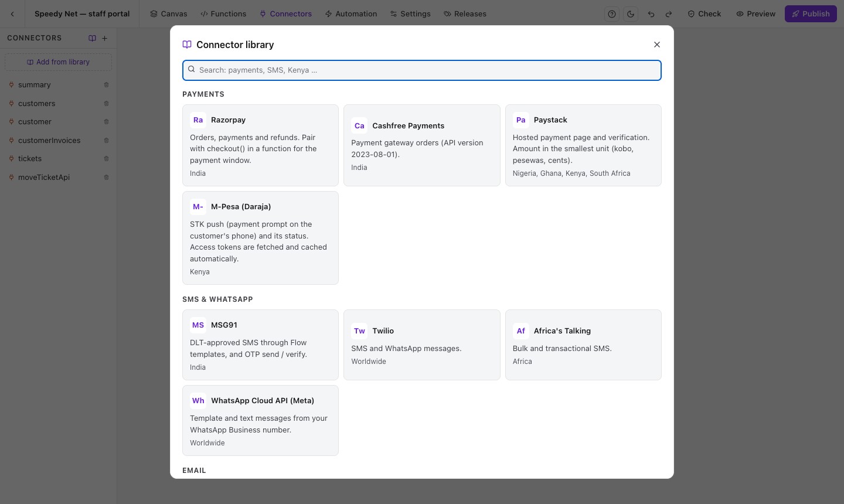
Task: Open connector library book icon in sidebar
Action: 92,38
